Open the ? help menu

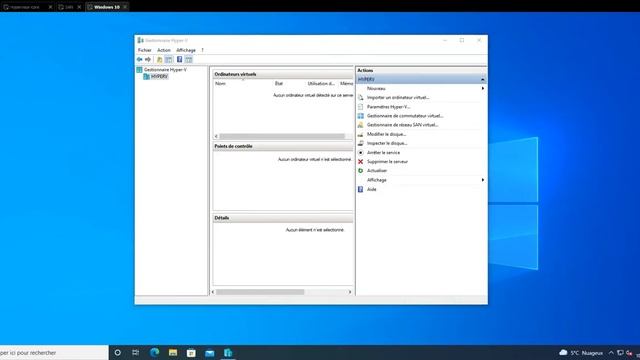(202, 50)
